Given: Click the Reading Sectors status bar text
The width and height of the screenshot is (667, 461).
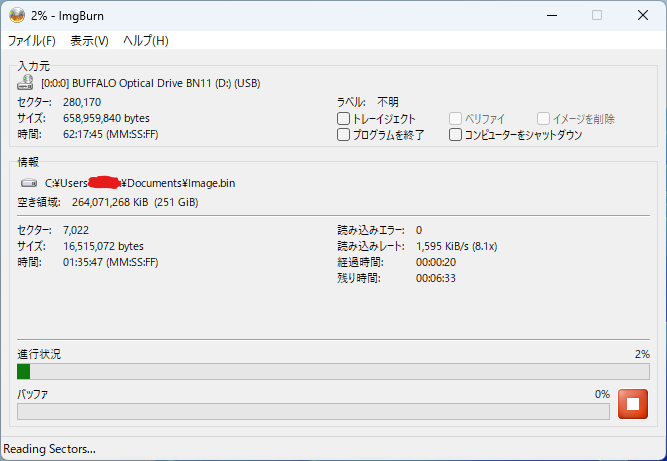Looking at the screenshot, I should [50, 449].
